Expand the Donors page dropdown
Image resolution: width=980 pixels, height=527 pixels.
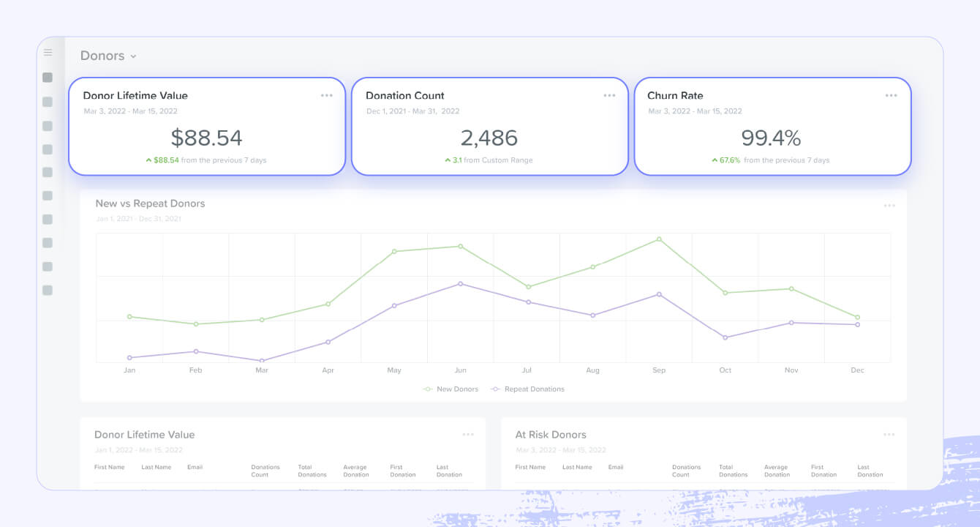pyautogui.click(x=108, y=56)
